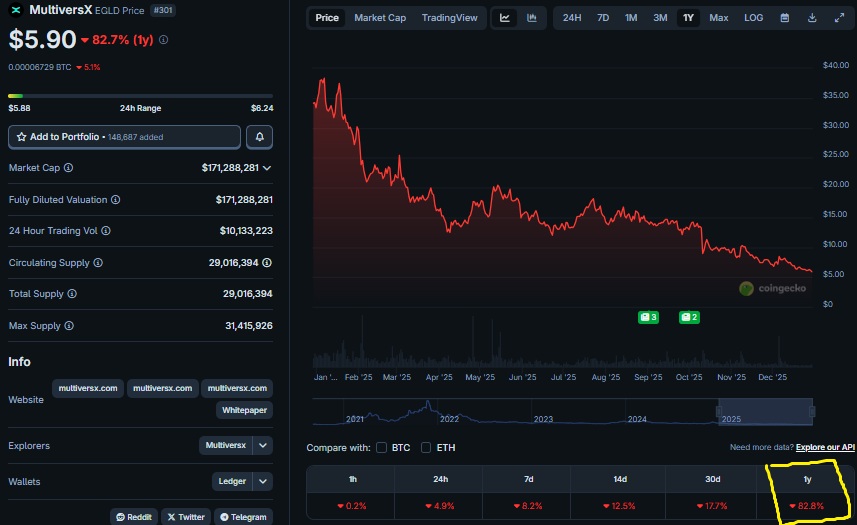Click right handle of the chart range selector
Viewport: 857px width, 525px height.
[812, 411]
